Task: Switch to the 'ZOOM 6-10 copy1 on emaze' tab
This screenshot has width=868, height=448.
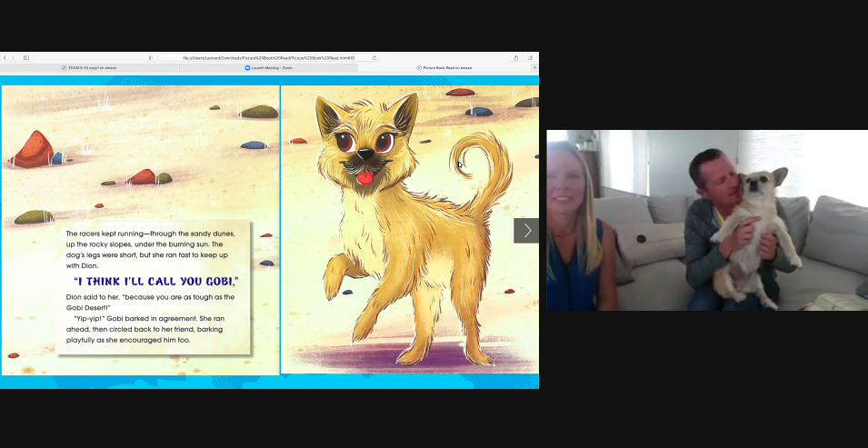Action: [x=89, y=67]
